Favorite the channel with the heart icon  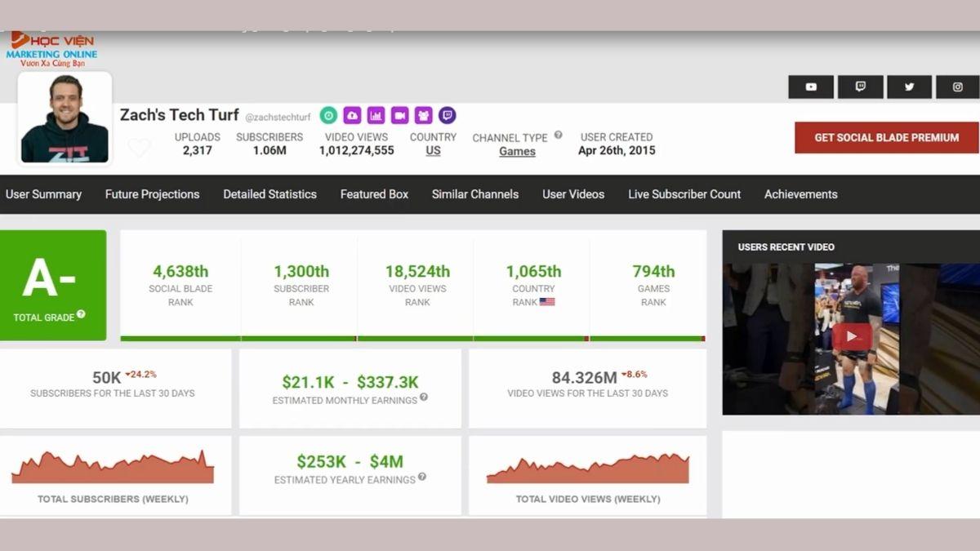(139, 148)
